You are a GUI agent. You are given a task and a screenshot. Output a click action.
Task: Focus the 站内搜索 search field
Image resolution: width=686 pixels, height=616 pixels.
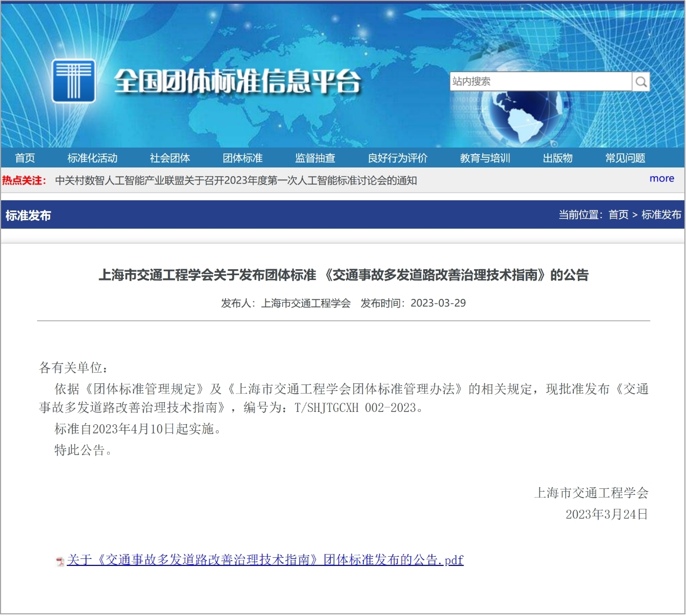[540, 82]
